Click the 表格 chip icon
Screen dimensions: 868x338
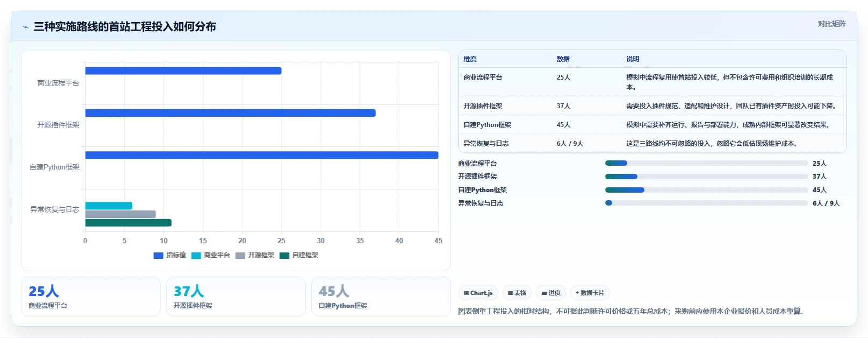[x=510, y=293]
